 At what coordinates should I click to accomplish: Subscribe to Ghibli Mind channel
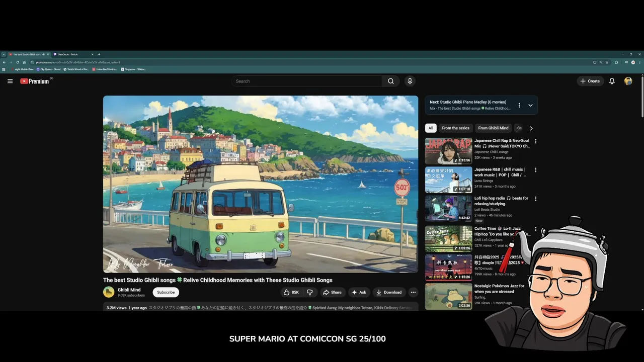click(166, 292)
